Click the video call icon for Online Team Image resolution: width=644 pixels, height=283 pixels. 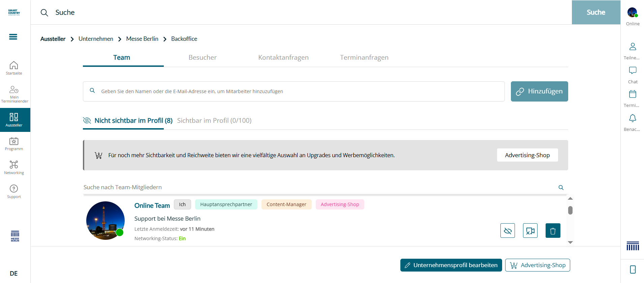click(x=530, y=231)
